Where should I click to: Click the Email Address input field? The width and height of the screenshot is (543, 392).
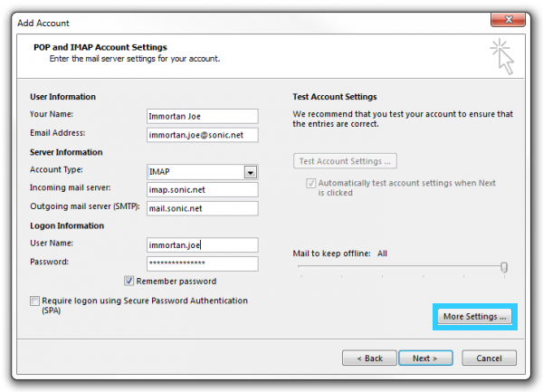[x=202, y=135]
